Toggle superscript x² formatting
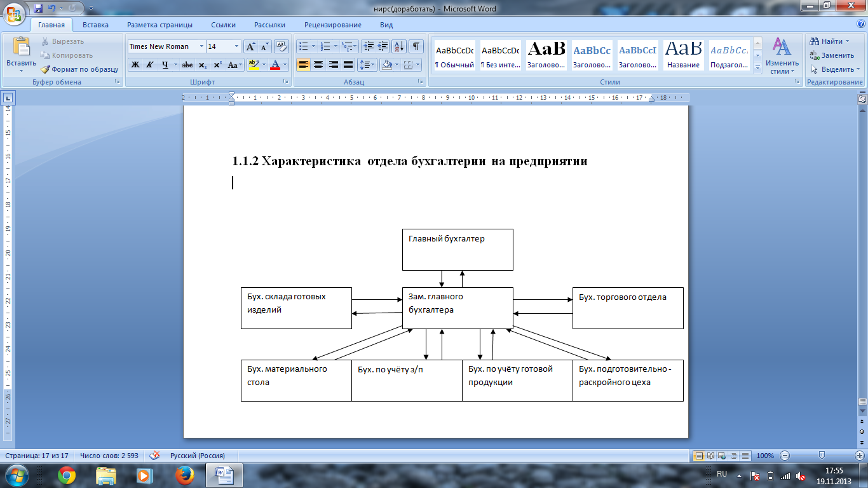 pos(217,65)
